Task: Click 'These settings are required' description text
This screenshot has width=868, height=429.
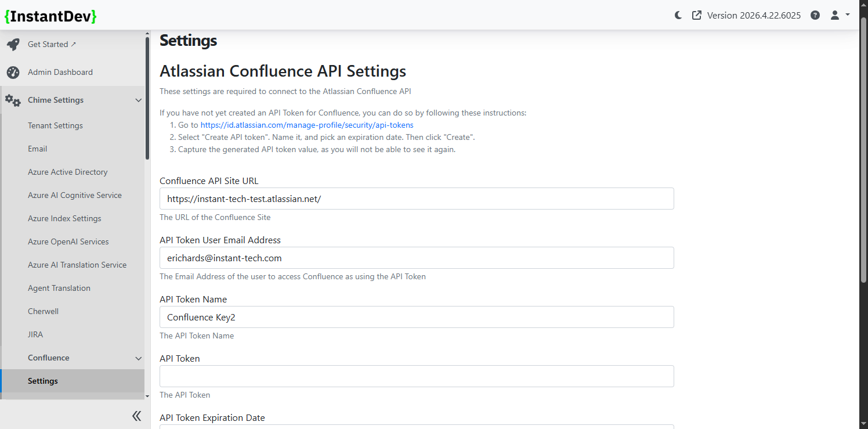Action: coord(285,91)
